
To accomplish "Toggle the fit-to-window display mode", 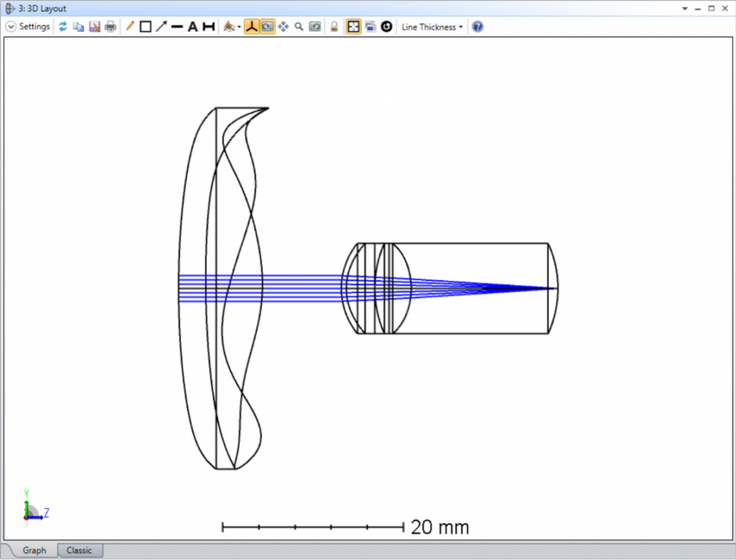I will click(353, 27).
